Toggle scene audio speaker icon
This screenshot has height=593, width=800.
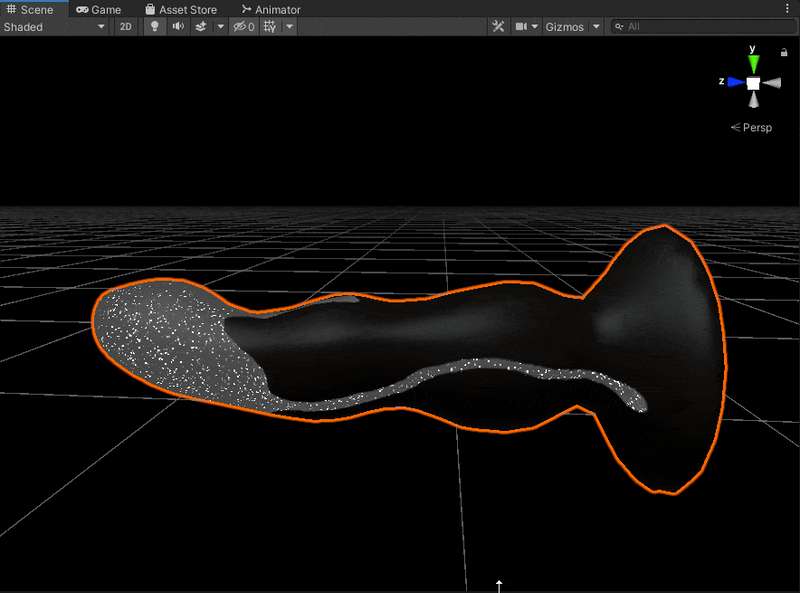[x=178, y=27]
